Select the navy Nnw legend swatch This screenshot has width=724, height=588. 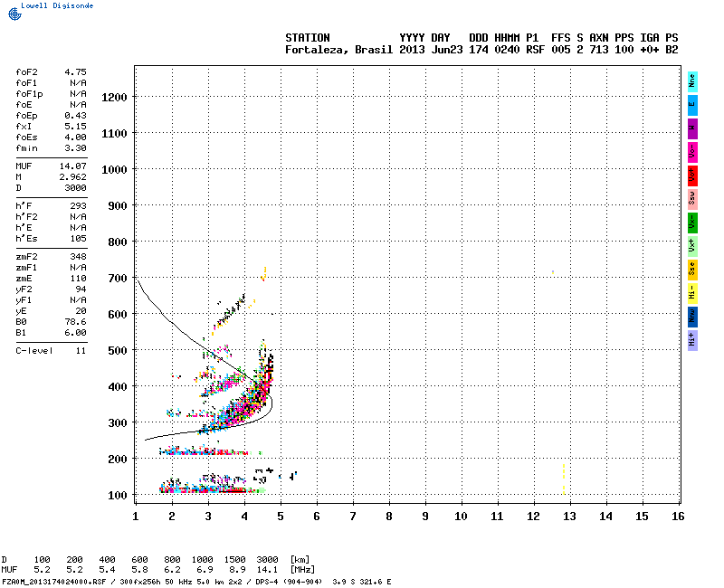click(x=692, y=318)
